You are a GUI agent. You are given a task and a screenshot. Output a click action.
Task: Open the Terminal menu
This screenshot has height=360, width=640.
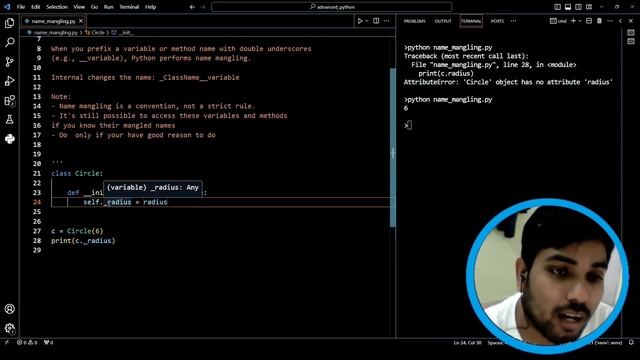129,7
